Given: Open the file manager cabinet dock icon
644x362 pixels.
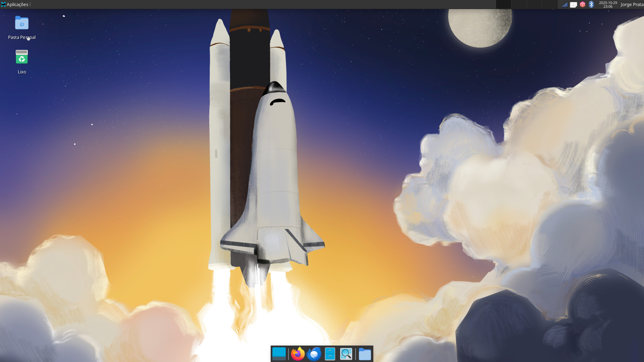Looking at the screenshot, I should (x=330, y=354).
